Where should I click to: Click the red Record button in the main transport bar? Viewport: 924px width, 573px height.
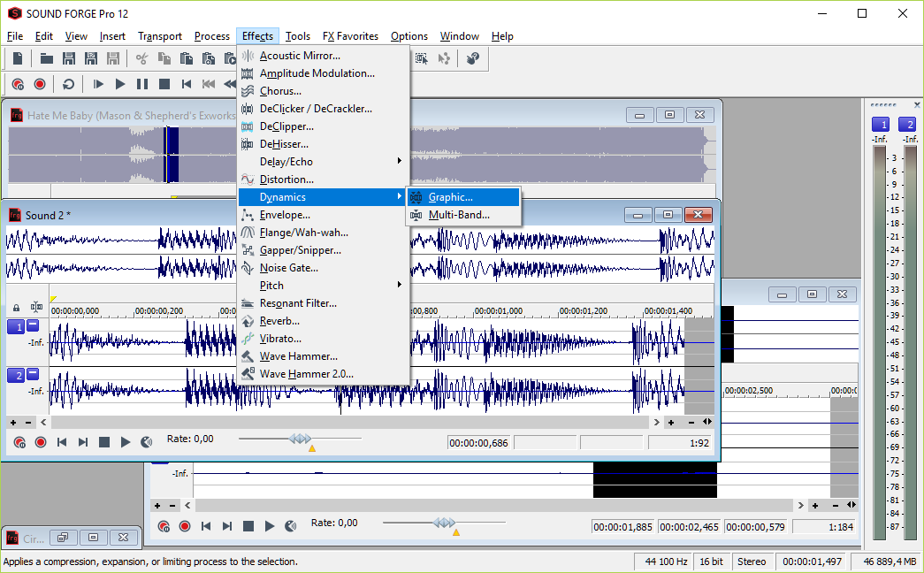click(x=40, y=84)
